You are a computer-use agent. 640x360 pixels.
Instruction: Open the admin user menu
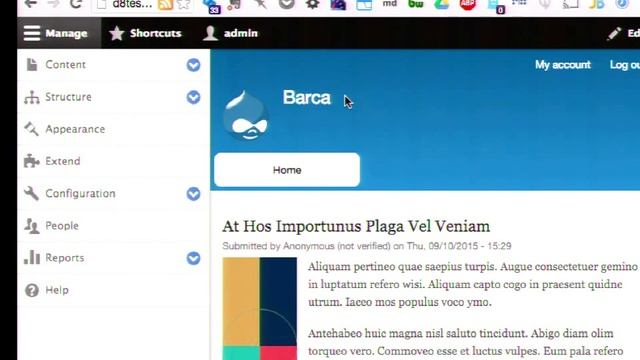coord(231,33)
